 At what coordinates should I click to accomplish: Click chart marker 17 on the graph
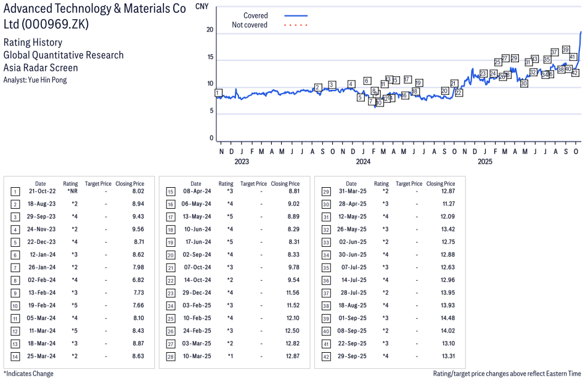point(407,79)
